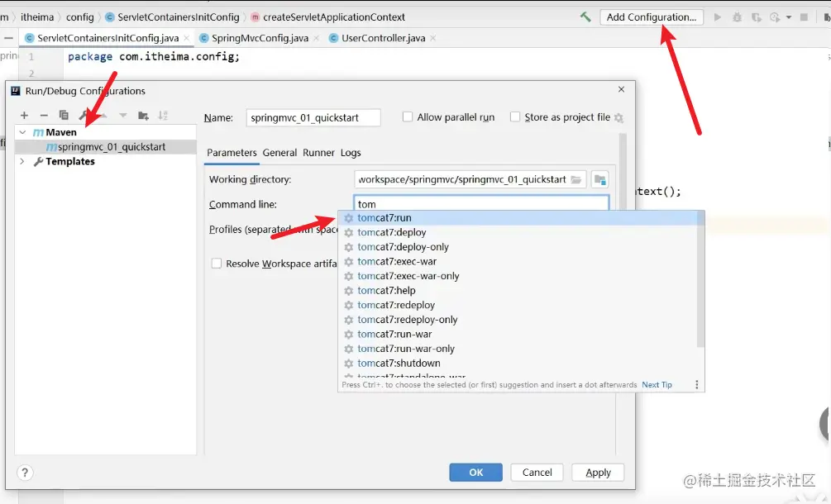Remove configuration with minus icon
Viewport: 831px width, 504px height.
coord(44,115)
